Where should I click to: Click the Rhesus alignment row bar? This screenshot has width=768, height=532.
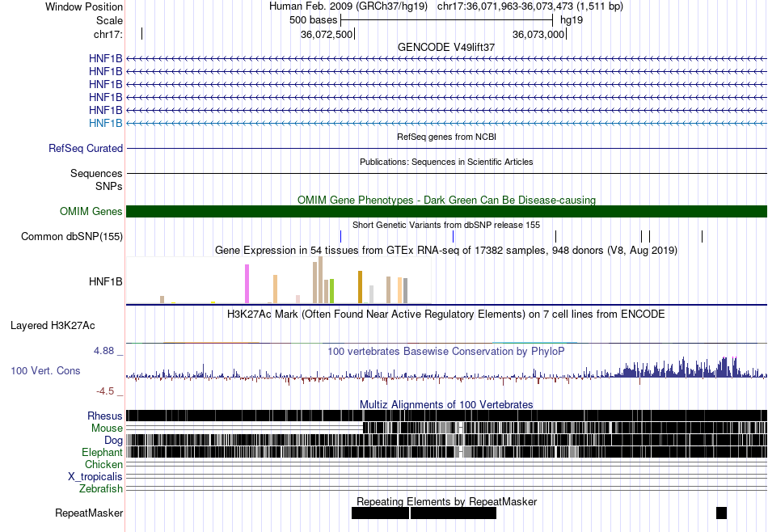tap(446, 416)
